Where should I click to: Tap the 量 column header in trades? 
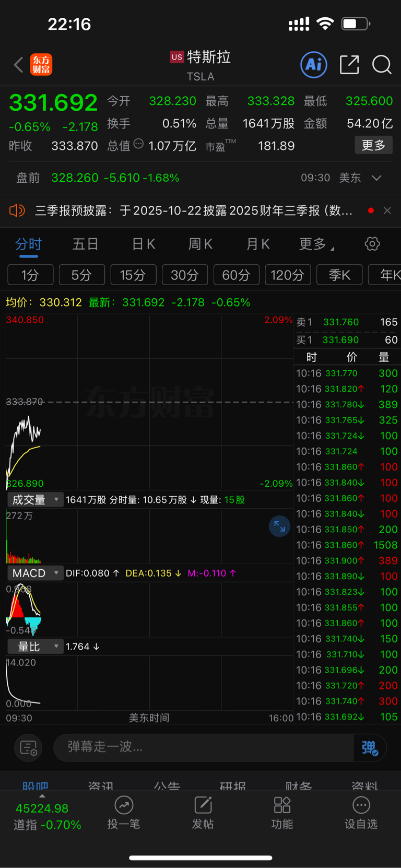[x=384, y=357]
